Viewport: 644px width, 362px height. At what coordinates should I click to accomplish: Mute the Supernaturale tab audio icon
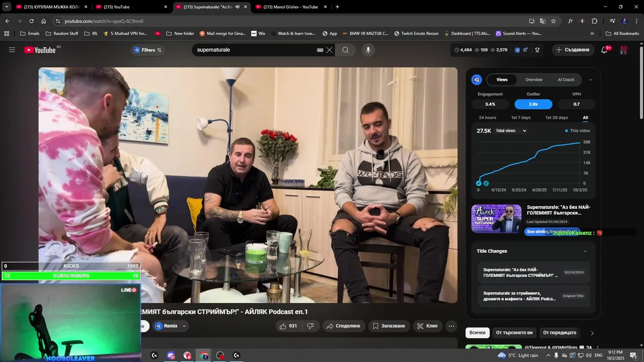237,7
